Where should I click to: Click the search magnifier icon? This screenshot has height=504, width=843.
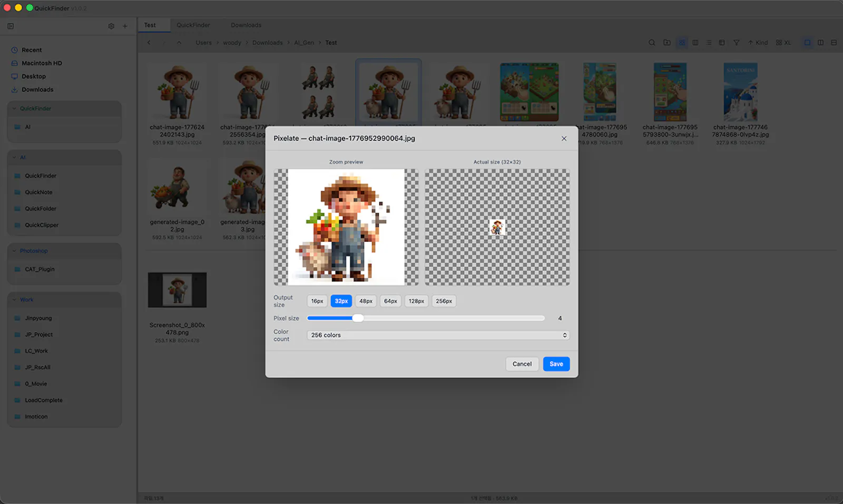[652, 43]
